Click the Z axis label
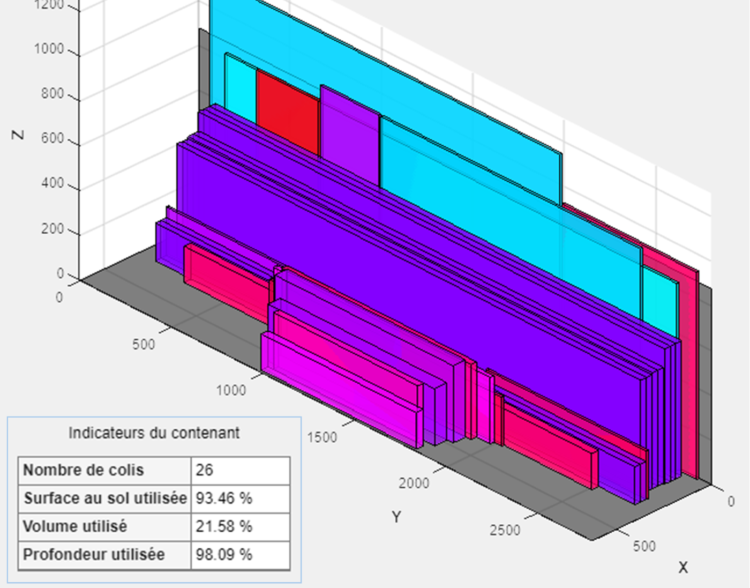The image size is (750, 588). tap(17, 133)
